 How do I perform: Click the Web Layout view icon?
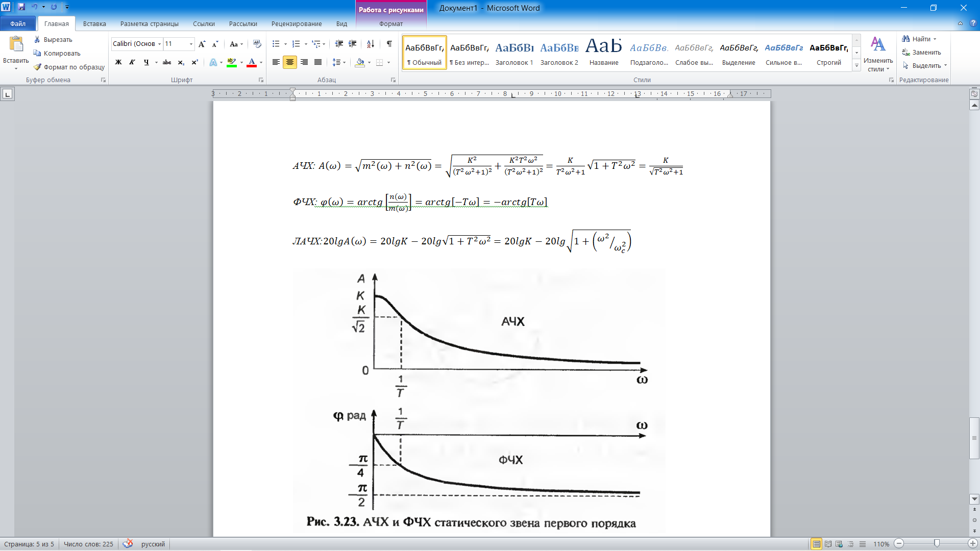click(839, 544)
